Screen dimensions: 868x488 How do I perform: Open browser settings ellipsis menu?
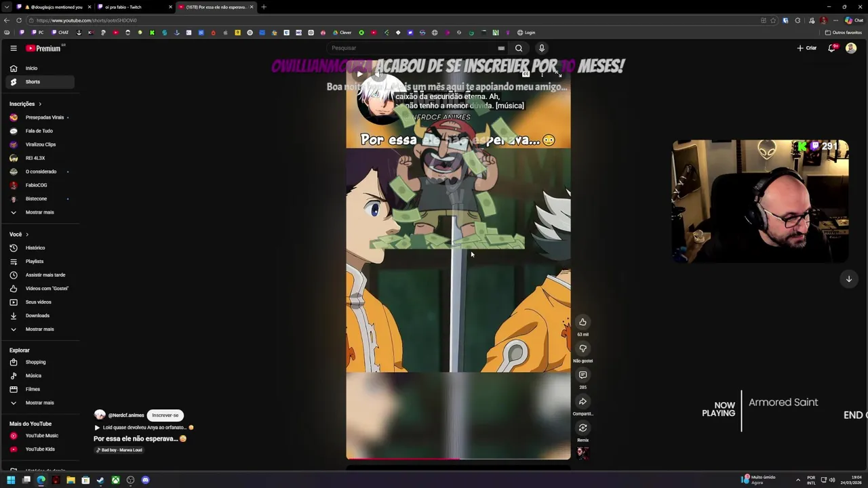[835, 20]
